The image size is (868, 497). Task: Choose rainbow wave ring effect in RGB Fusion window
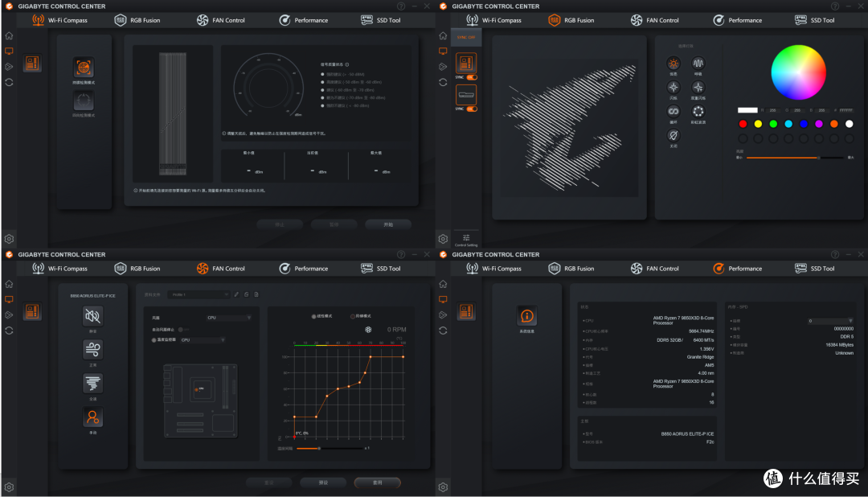point(698,111)
